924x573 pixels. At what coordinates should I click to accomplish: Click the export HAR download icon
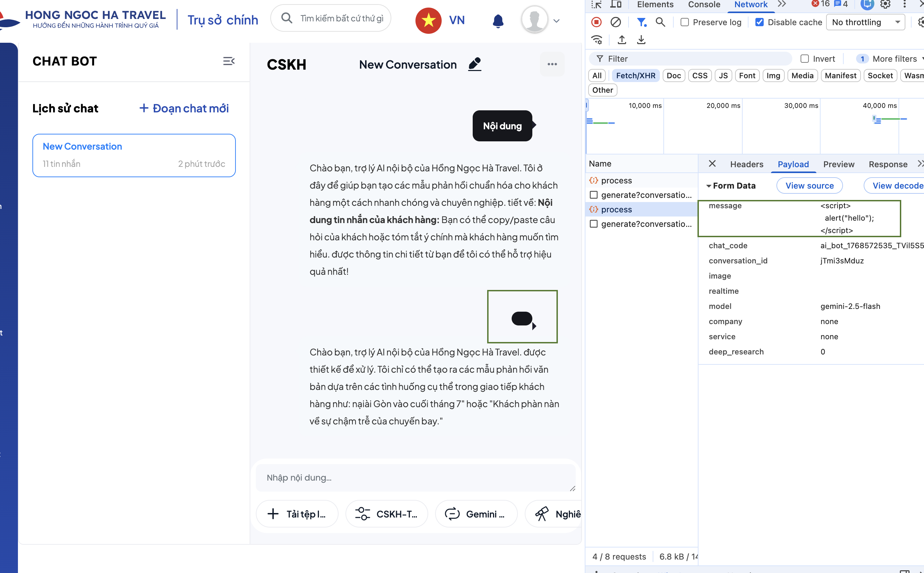click(x=641, y=40)
